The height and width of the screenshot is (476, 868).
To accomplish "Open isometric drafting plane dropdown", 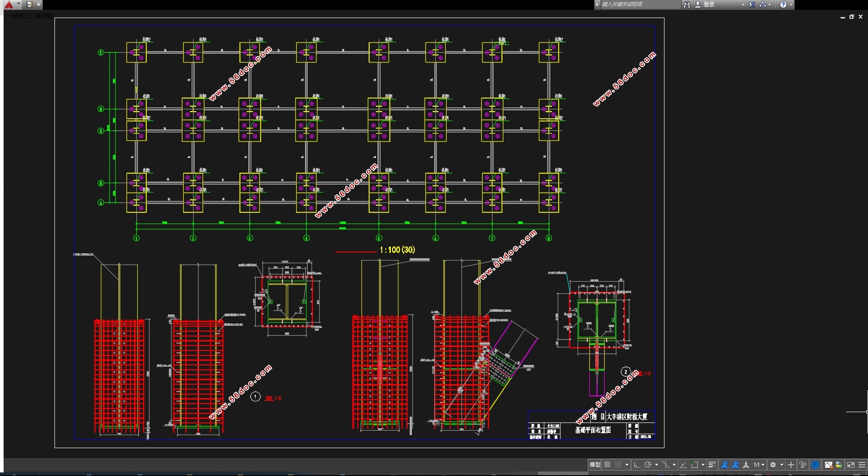I will [674, 465].
